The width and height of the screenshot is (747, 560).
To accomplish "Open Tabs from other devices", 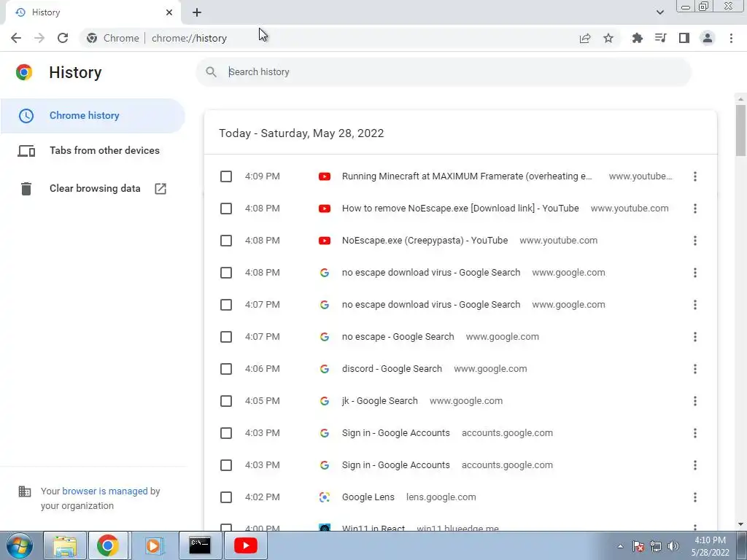I will pyautogui.click(x=93, y=150).
